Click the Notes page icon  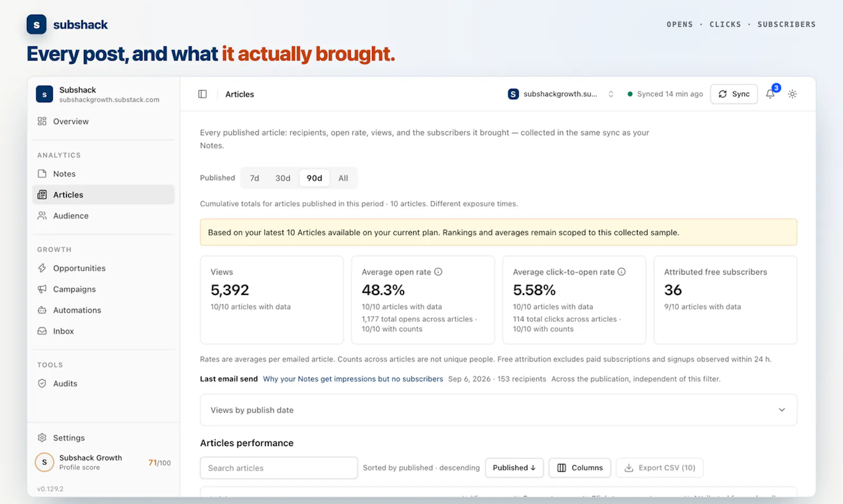[x=42, y=174]
